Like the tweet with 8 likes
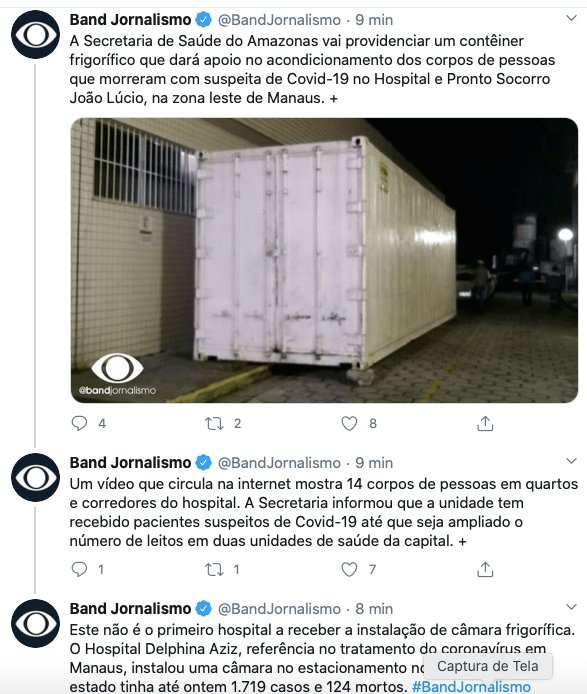587x694 pixels. 349,424
